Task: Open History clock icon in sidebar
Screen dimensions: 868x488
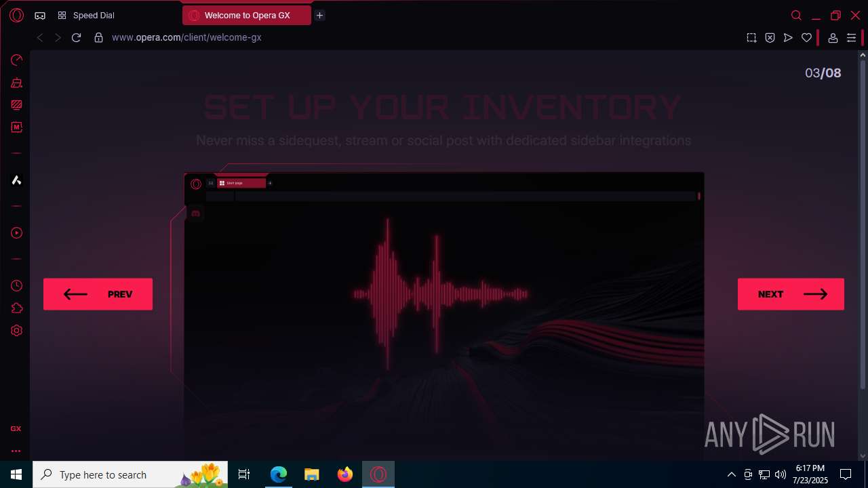Action: (x=17, y=286)
